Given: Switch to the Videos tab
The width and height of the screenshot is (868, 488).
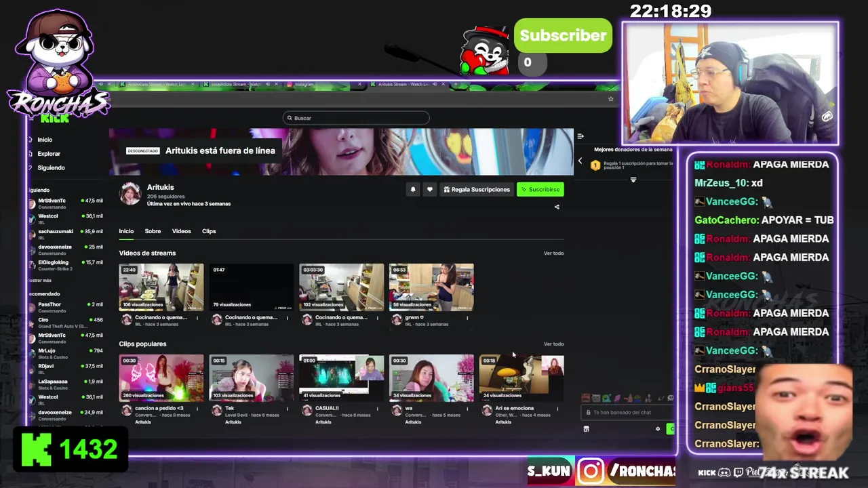Looking at the screenshot, I should coord(181,231).
